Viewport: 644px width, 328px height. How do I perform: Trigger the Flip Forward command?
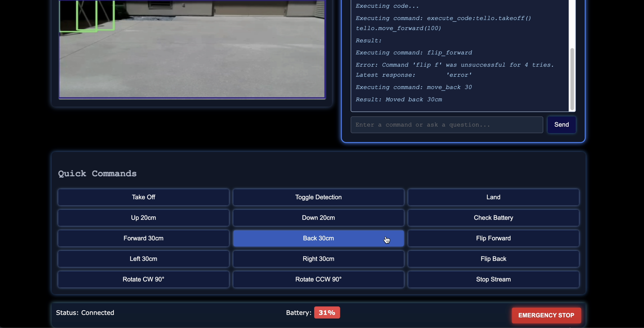(x=493, y=238)
